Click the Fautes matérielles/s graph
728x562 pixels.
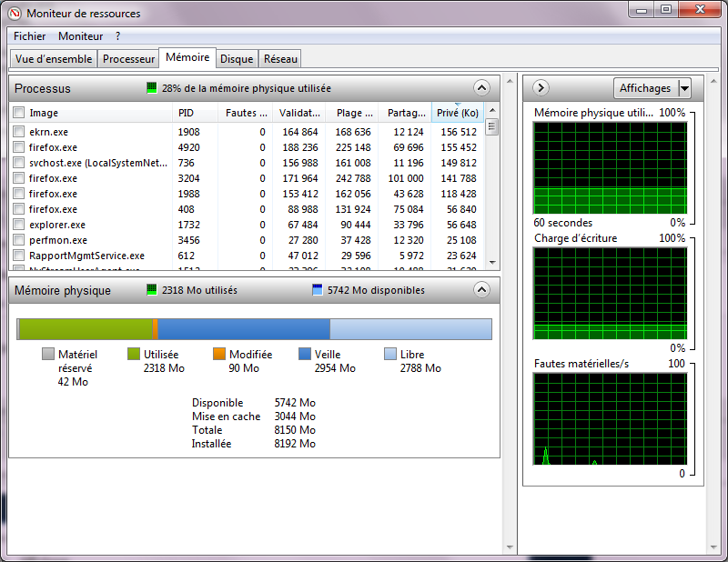(610, 418)
